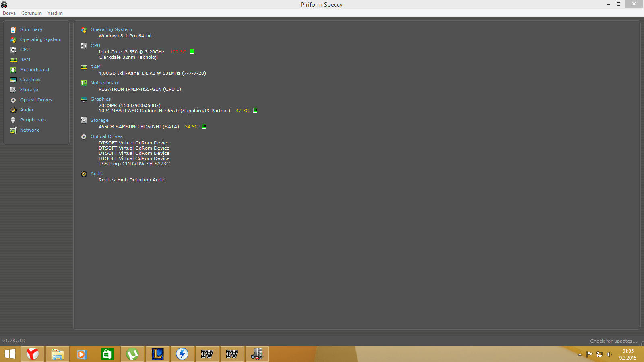Open the media player taskbar icon

[x=82, y=354]
